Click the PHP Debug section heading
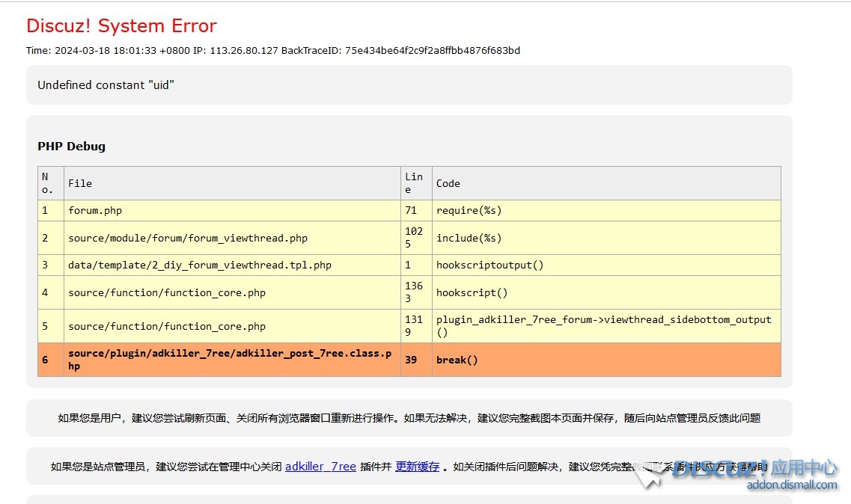Viewport: 851px width, 504px height. (x=71, y=147)
